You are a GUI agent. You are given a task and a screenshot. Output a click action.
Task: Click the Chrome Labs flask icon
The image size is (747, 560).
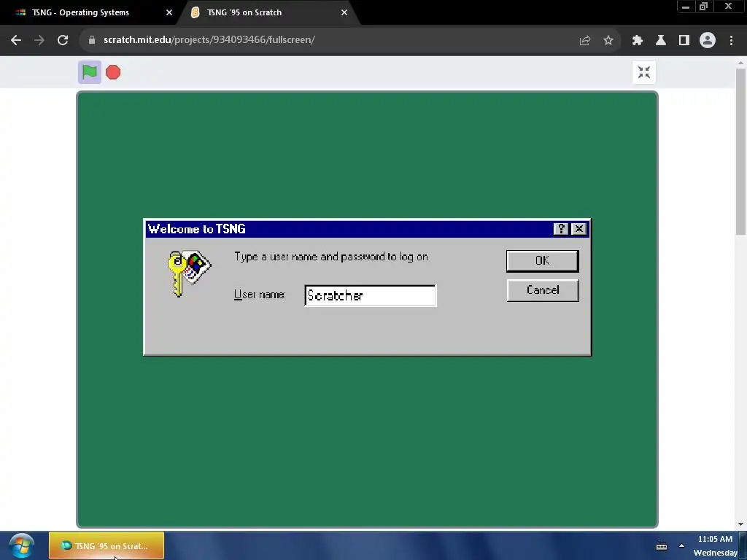(x=661, y=41)
